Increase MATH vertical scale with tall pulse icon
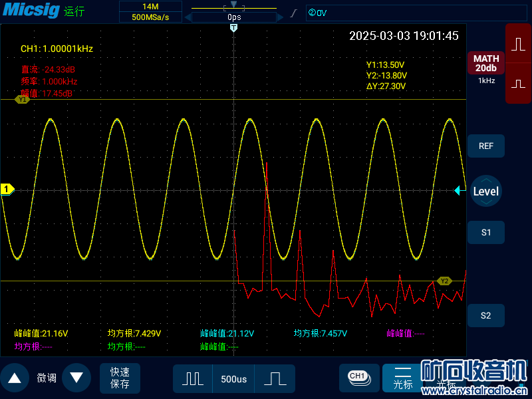This screenshot has height=399, width=532. [x=518, y=44]
